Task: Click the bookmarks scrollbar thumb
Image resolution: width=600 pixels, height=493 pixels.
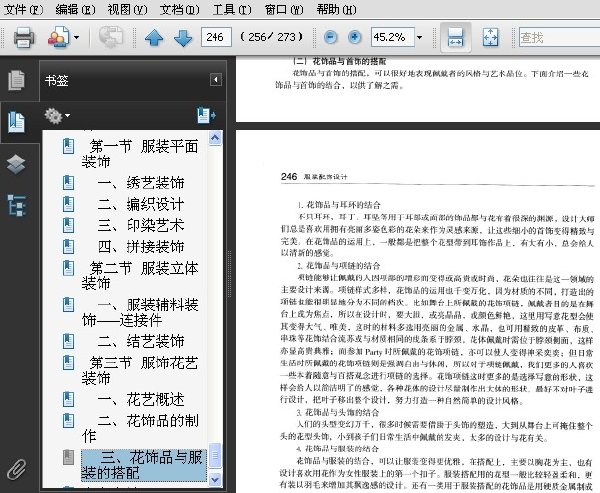Action: click(x=215, y=455)
